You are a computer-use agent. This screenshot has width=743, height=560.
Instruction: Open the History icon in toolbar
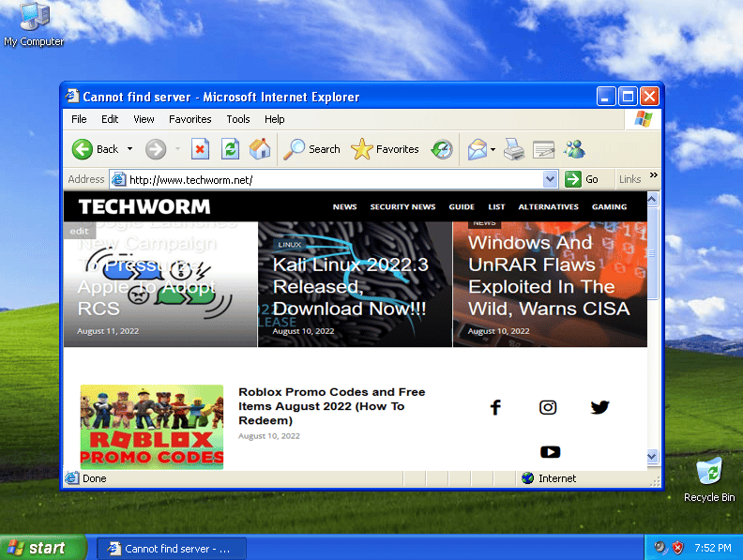pos(442,149)
